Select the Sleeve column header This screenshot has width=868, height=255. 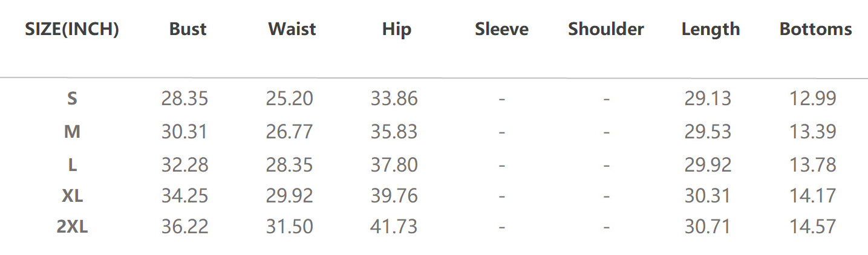coord(501,29)
